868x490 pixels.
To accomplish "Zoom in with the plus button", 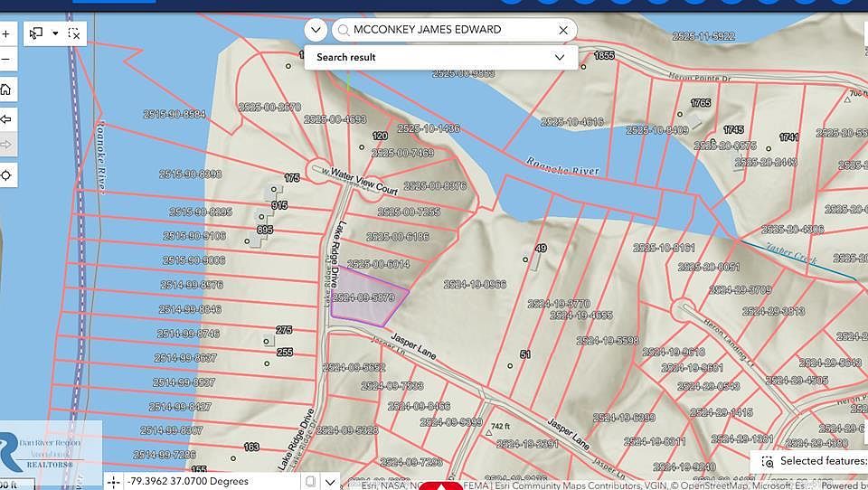I will pyautogui.click(x=6, y=33).
